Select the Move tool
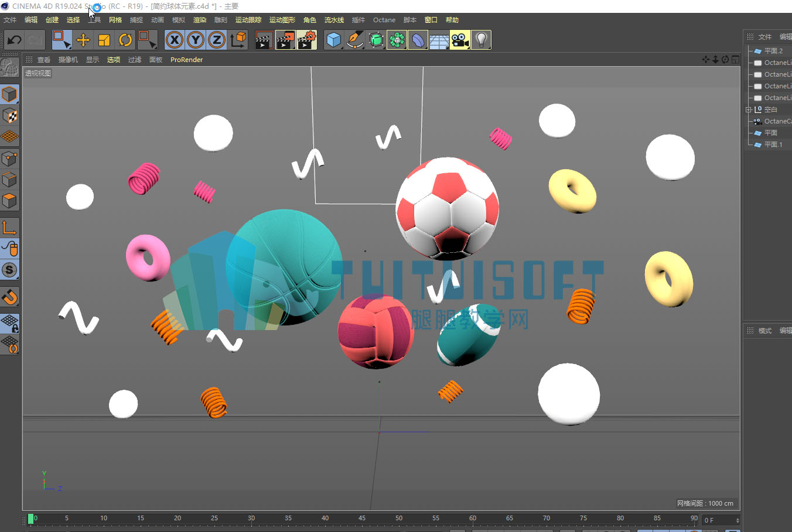 [x=83, y=40]
